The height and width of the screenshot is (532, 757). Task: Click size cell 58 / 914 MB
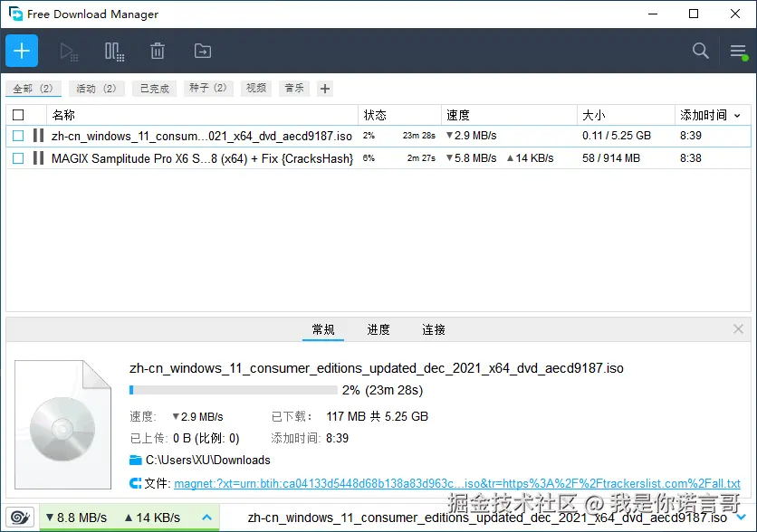611,157
